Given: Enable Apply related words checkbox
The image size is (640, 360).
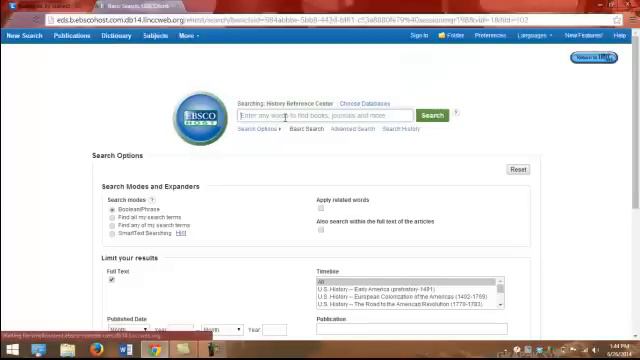Looking at the screenshot, I should click(321, 208).
